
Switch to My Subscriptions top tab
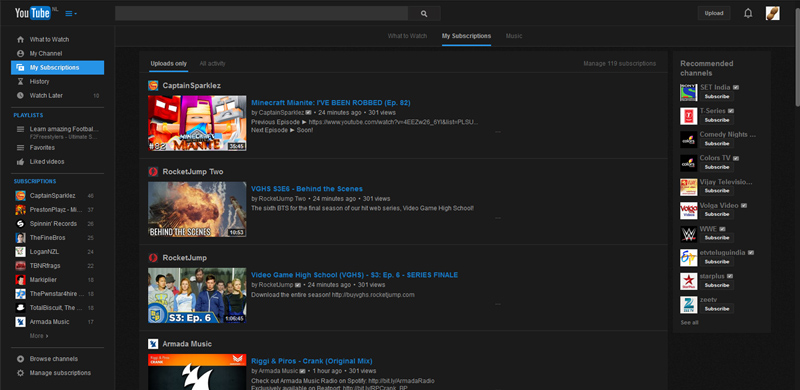point(466,36)
